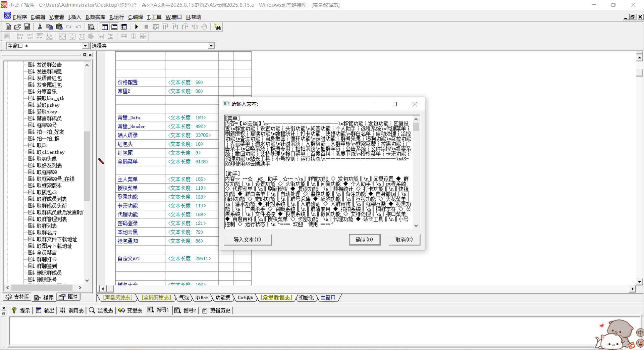Click the Paste clipboard icon
The image size is (644, 350).
(59, 27)
